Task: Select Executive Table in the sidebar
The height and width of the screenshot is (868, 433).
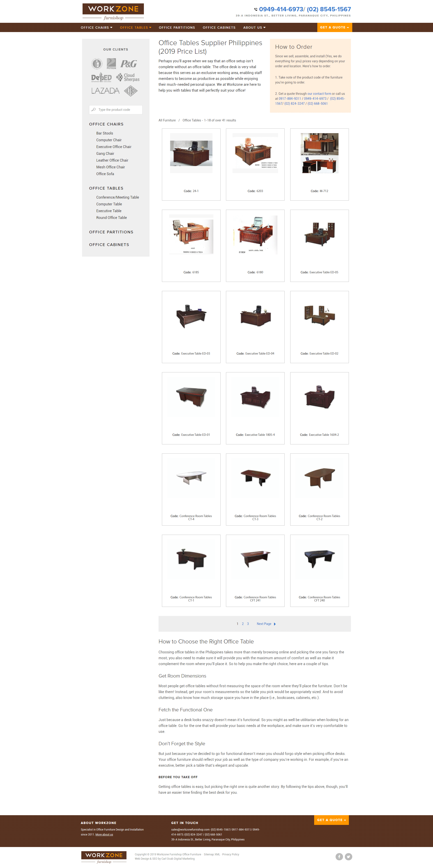Action: pyautogui.click(x=109, y=211)
